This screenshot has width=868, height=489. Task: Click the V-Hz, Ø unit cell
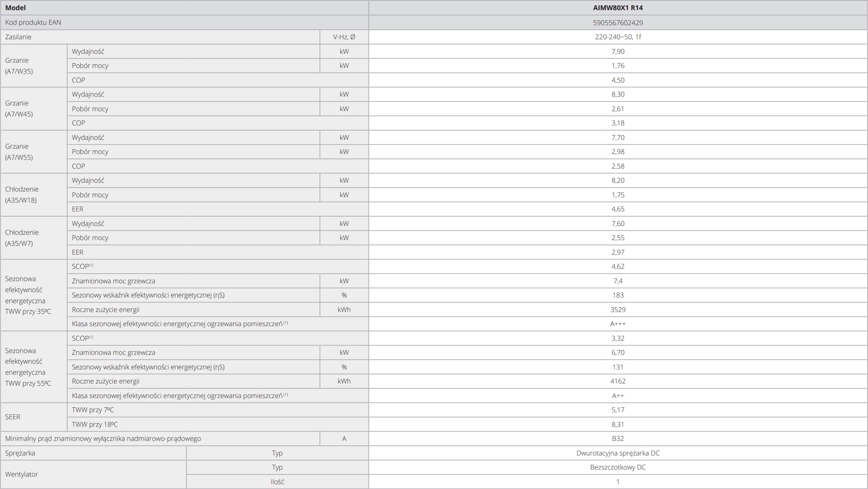[344, 37]
